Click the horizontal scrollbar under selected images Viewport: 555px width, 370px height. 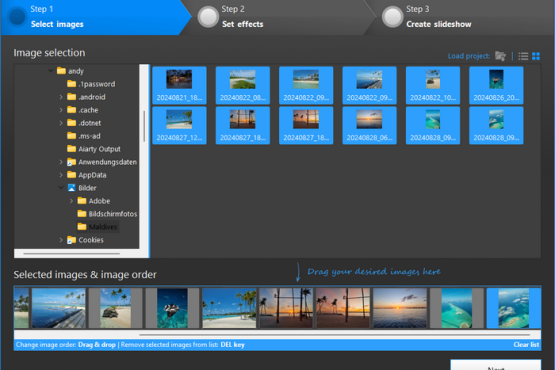coord(334,334)
